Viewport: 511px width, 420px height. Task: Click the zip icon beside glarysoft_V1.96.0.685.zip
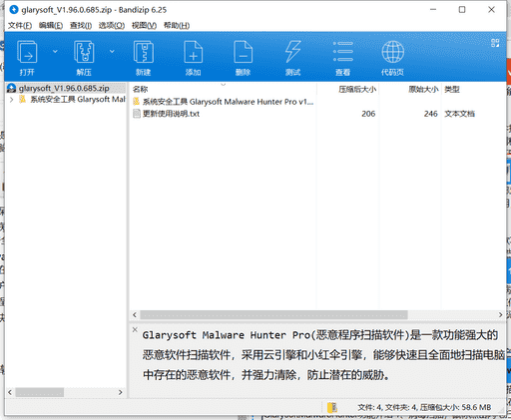point(11,88)
